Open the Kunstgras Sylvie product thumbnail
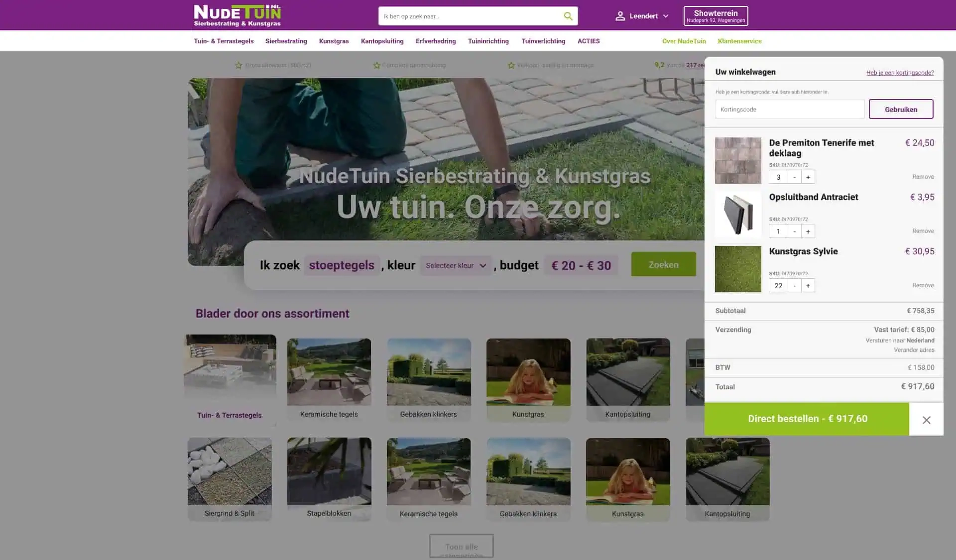The width and height of the screenshot is (956, 560). pyautogui.click(x=737, y=269)
